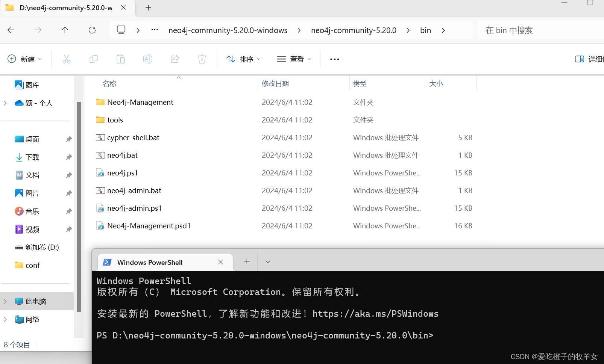
Task: Click the 在 bin 中搜索 search box
Action: [x=541, y=30]
